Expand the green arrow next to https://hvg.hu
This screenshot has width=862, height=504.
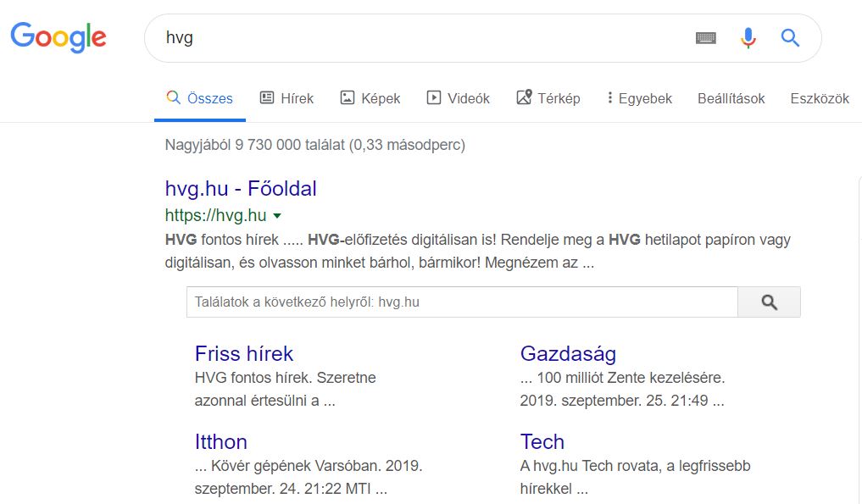pyautogui.click(x=277, y=216)
